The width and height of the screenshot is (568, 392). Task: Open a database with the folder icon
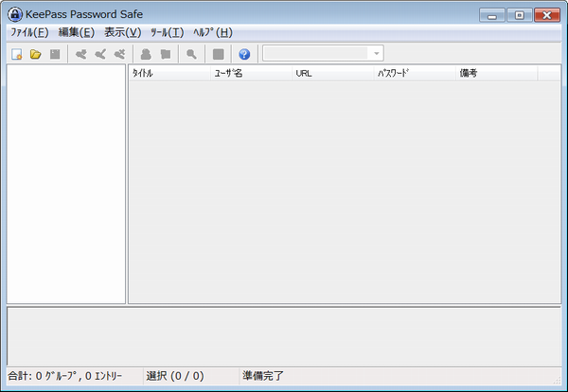(36, 54)
